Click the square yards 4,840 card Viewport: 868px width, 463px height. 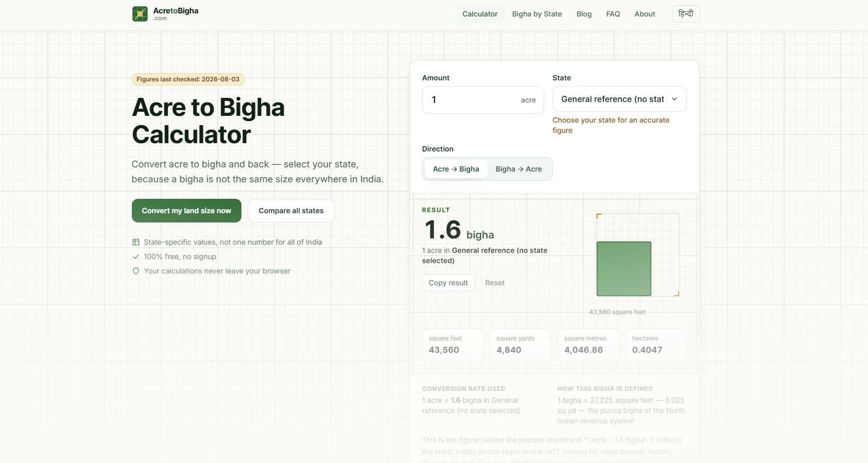click(520, 345)
